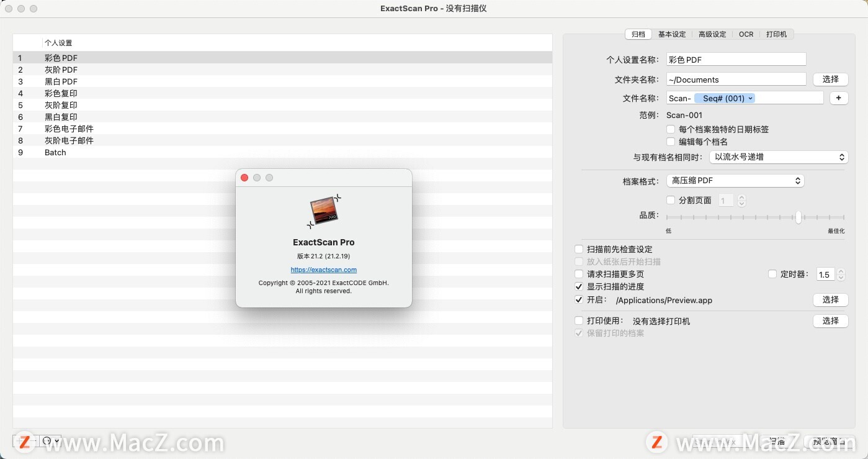Click the 文件夹名称 ~/Documents field
Screen dimensions: 868x459
pyautogui.click(x=736, y=79)
